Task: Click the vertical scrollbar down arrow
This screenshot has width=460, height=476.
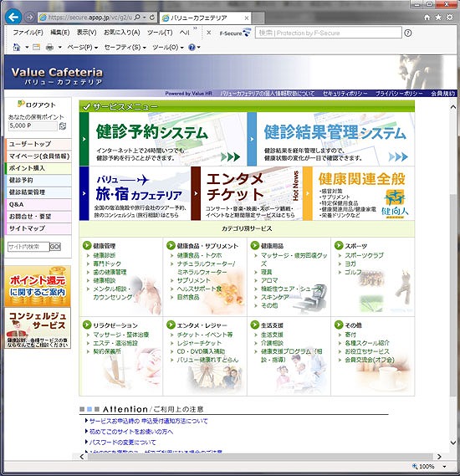Action: (452, 443)
